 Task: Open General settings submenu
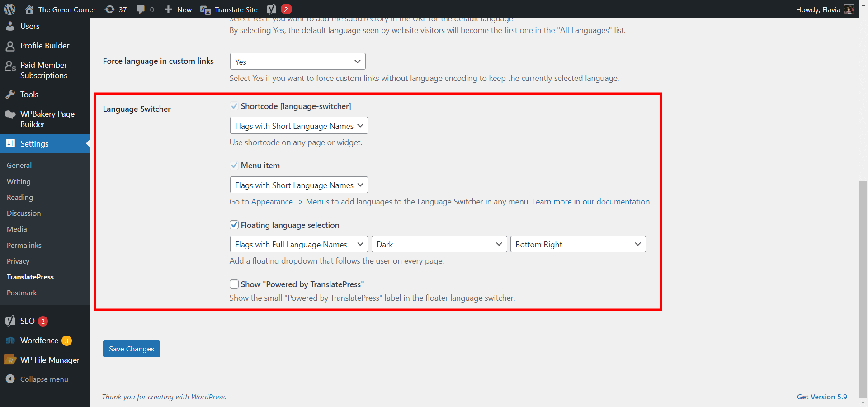click(x=19, y=166)
